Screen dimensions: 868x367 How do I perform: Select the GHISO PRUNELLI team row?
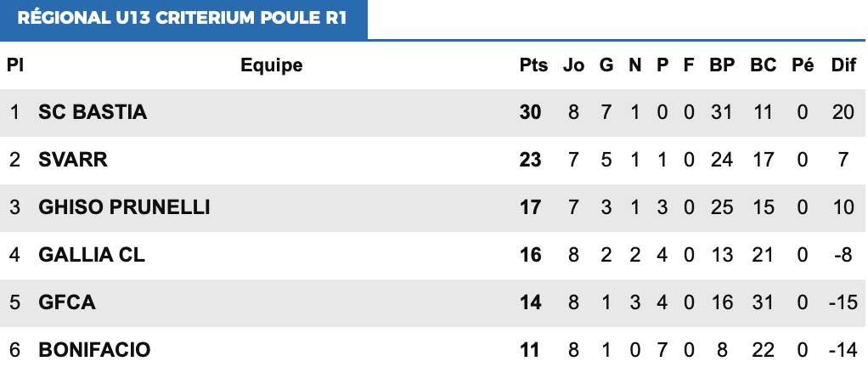coord(124,207)
